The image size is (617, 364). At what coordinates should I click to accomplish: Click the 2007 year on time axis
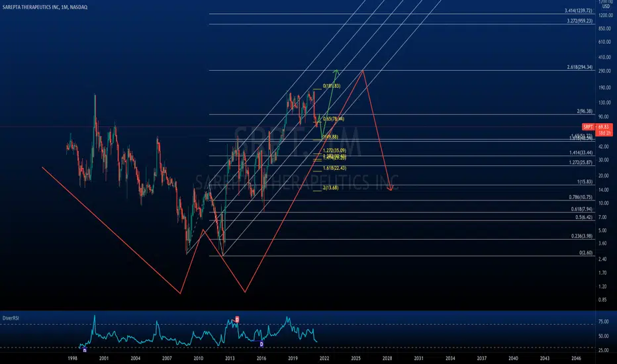coord(167,359)
